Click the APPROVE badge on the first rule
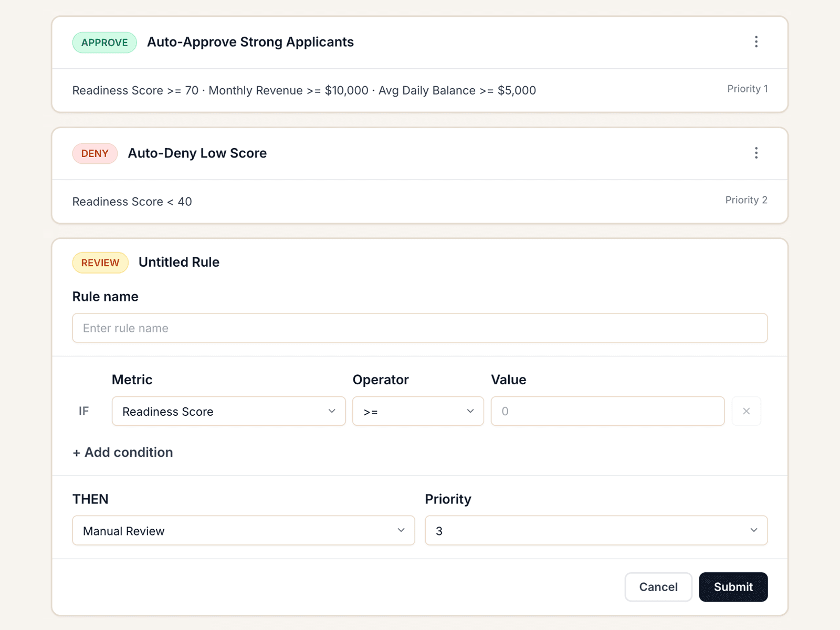Viewport: 840px width, 630px height. (x=104, y=42)
